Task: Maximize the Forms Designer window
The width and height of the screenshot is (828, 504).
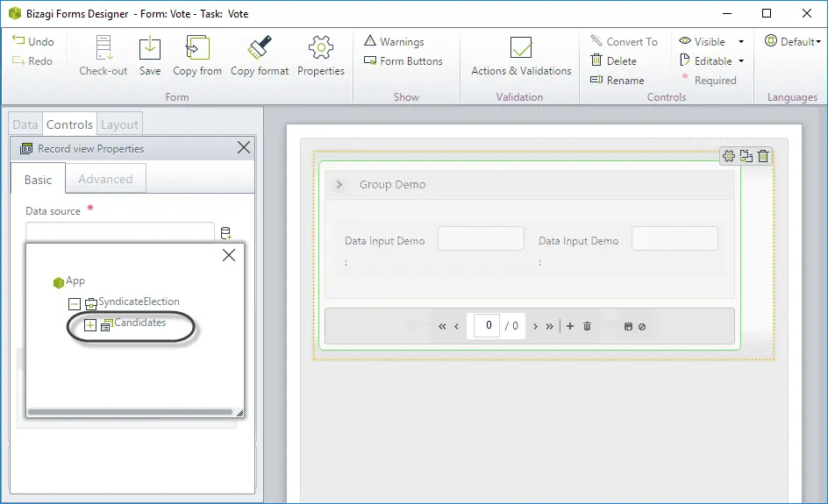Action: 767,13
